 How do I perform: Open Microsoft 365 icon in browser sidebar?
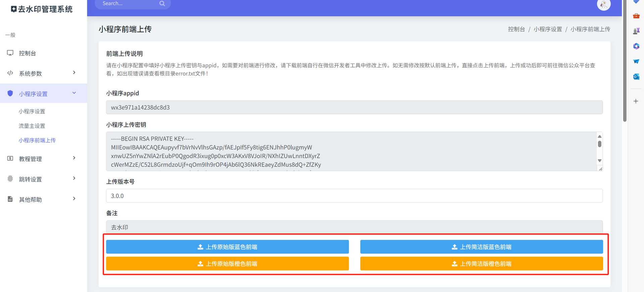tap(636, 46)
